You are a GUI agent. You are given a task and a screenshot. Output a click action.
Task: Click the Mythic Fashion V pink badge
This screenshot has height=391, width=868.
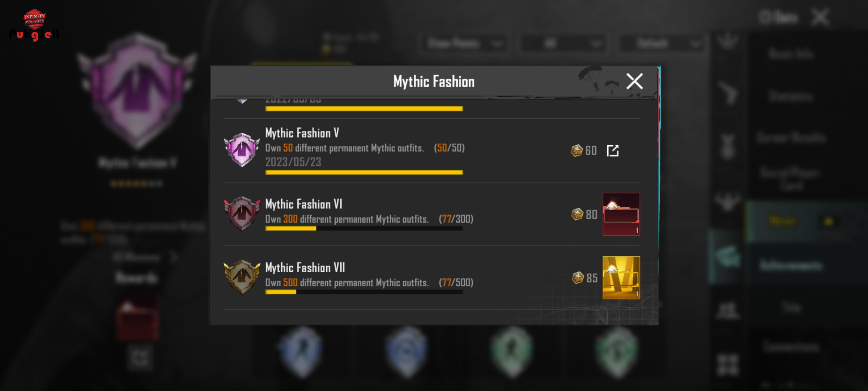242,150
